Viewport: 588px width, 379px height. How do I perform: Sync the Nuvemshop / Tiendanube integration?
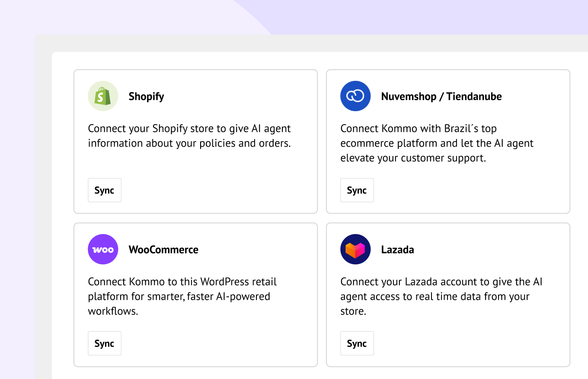pyautogui.click(x=357, y=190)
